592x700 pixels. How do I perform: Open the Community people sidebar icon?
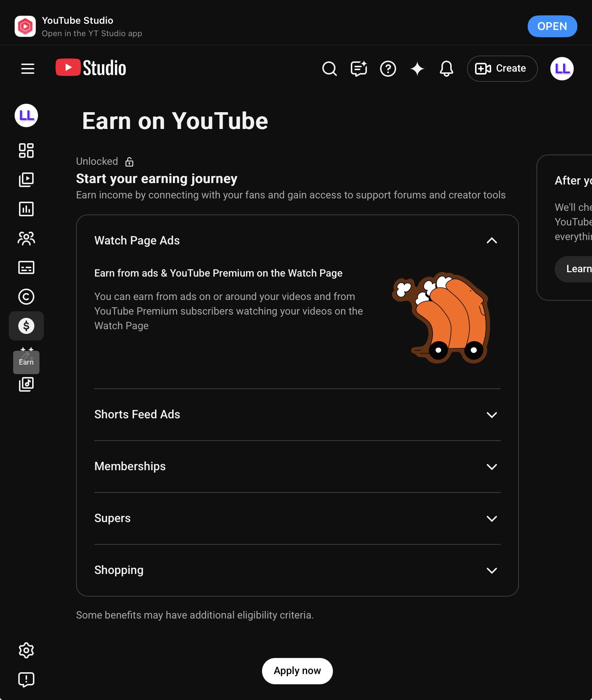[x=26, y=238]
